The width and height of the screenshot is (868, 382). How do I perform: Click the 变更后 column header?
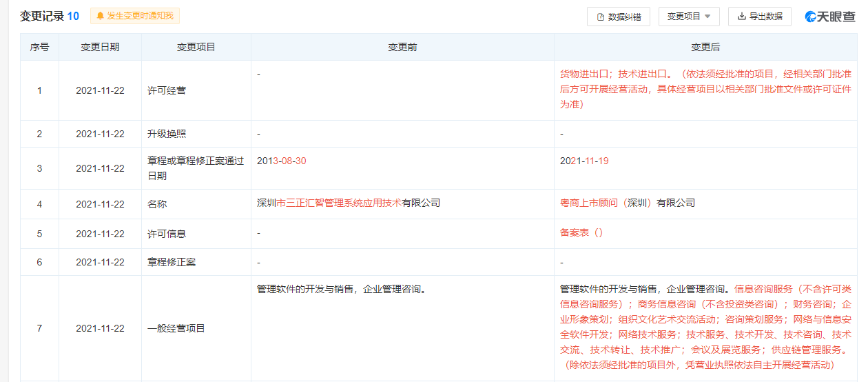(705, 47)
